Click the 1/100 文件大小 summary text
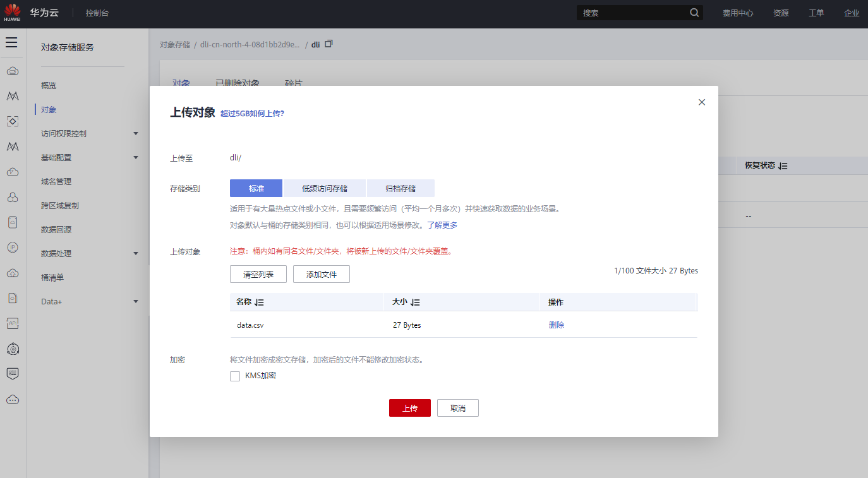 [656, 271]
